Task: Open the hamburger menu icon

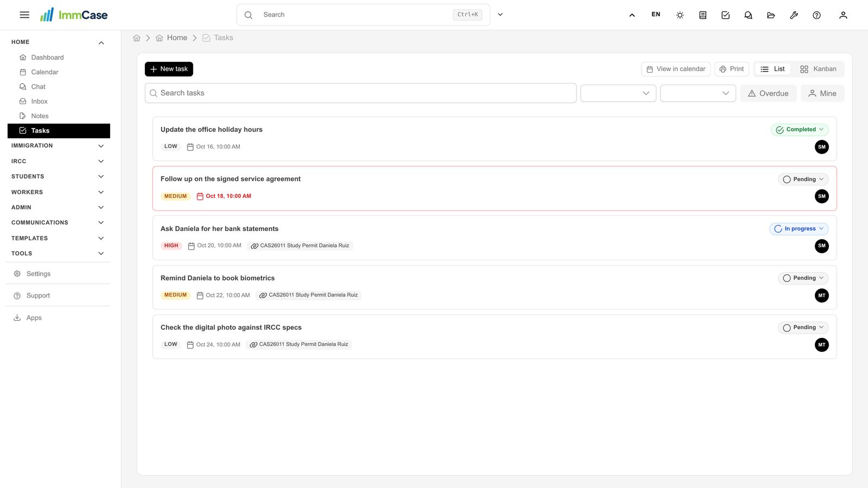Action: click(x=24, y=15)
